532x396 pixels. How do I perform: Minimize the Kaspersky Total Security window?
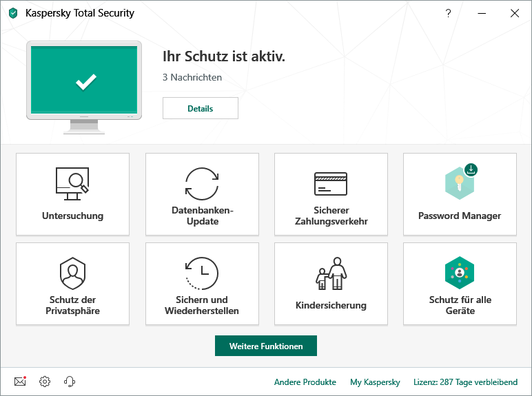coord(482,13)
